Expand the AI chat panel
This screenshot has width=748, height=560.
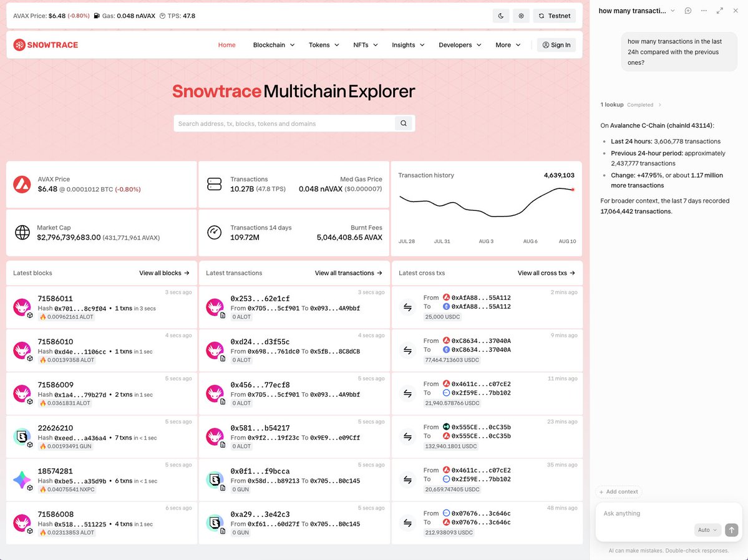[720, 11]
